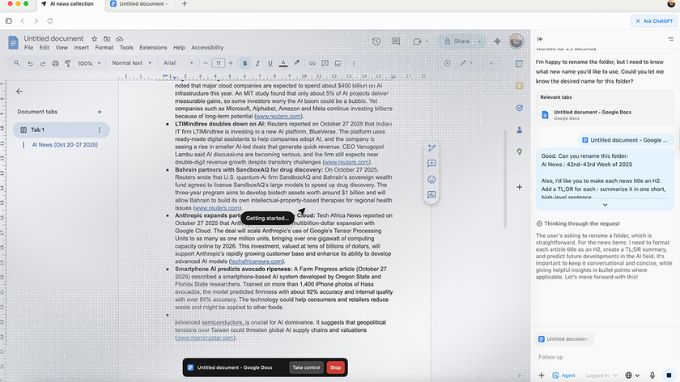Image resolution: width=680 pixels, height=382 pixels.
Task: Toggle italic formatting
Action: pyautogui.click(x=257, y=63)
